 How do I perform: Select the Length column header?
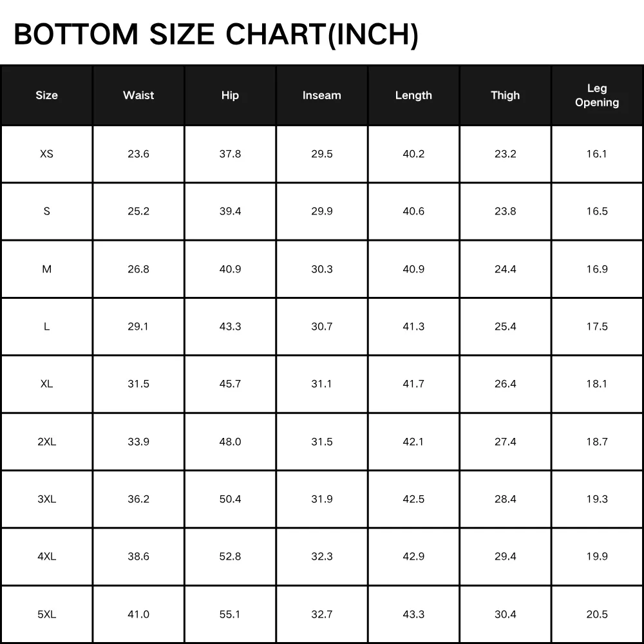click(413, 95)
